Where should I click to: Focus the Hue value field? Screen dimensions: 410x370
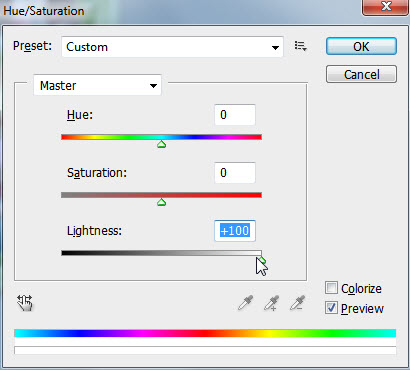pos(235,115)
